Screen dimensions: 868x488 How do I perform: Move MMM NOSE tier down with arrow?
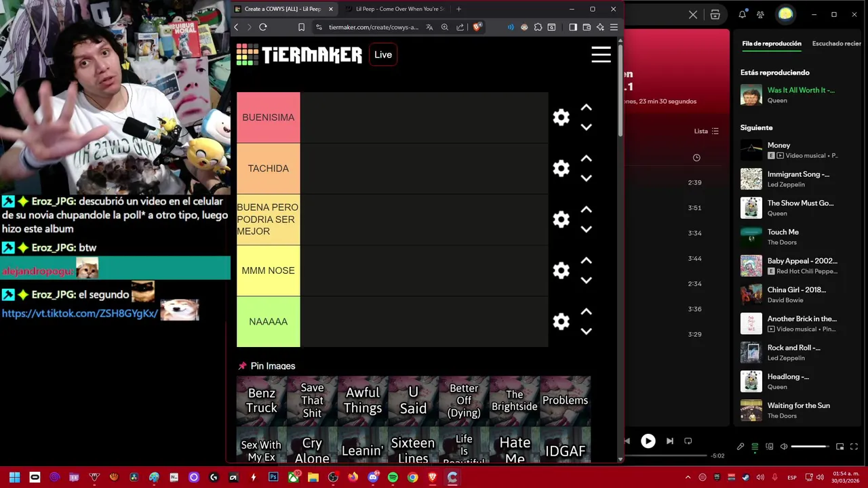[587, 281]
